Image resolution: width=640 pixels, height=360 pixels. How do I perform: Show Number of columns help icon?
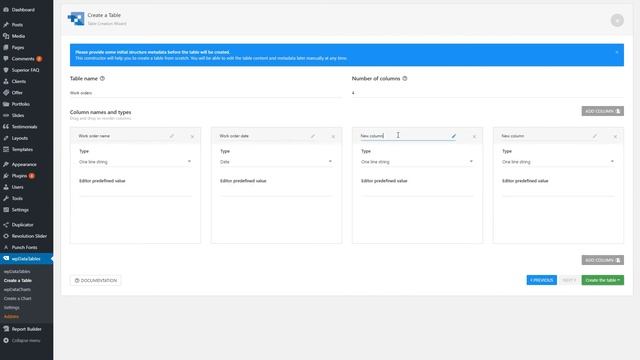pos(405,78)
